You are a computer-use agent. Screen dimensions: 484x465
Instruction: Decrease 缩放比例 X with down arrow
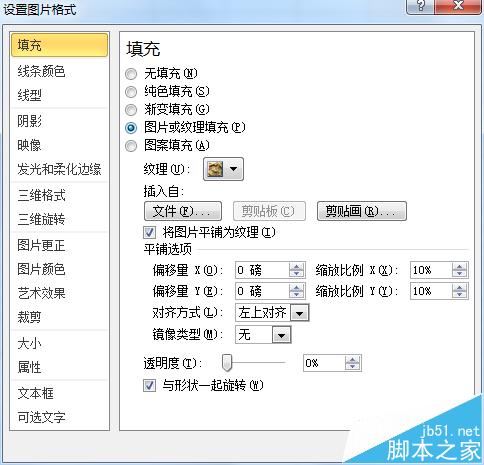point(460,274)
